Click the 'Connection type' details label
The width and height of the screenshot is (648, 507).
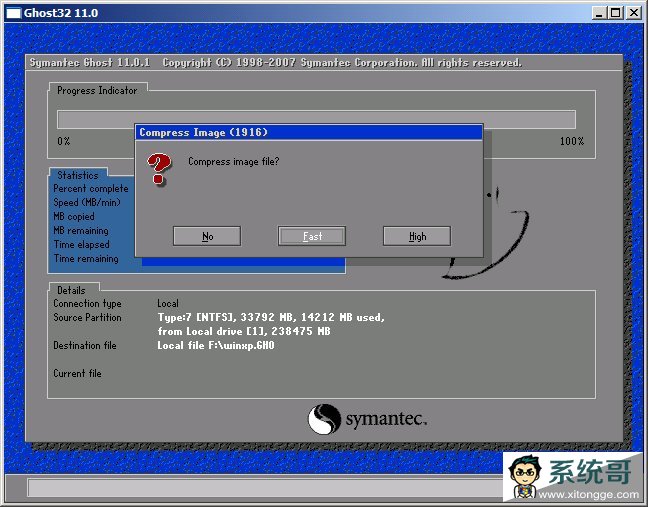(x=88, y=304)
